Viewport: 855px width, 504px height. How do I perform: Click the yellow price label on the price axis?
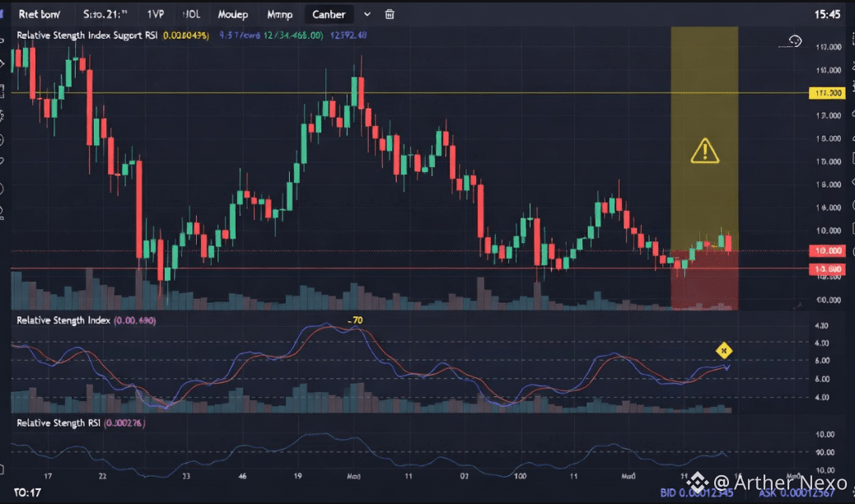[827, 93]
